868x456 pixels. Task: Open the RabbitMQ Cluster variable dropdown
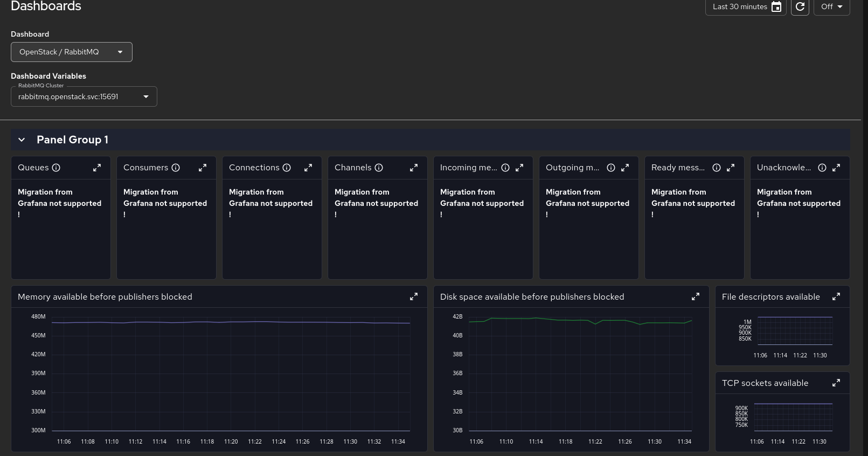click(x=84, y=96)
